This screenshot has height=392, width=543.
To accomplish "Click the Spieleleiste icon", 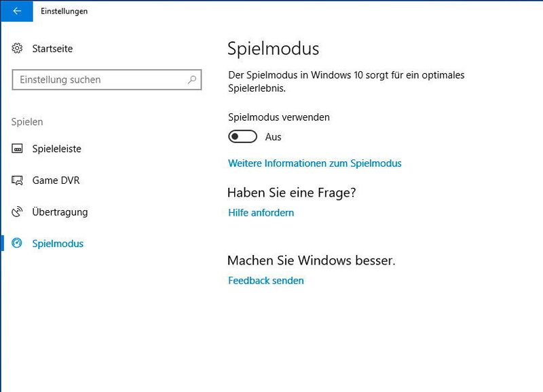I will [17, 149].
